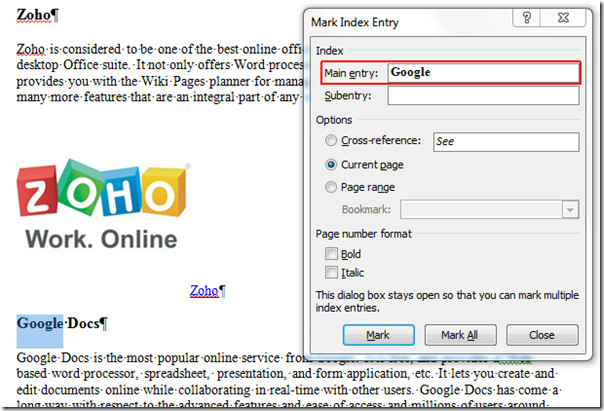The height and width of the screenshot is (411, 604).
Task: Enable the Italic page number checkbox
Action: 331,272
